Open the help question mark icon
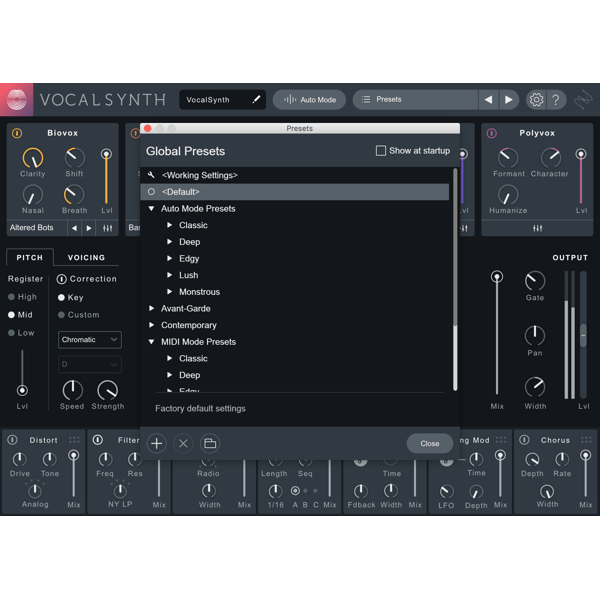The image size is (600, 600). [556, 99]
